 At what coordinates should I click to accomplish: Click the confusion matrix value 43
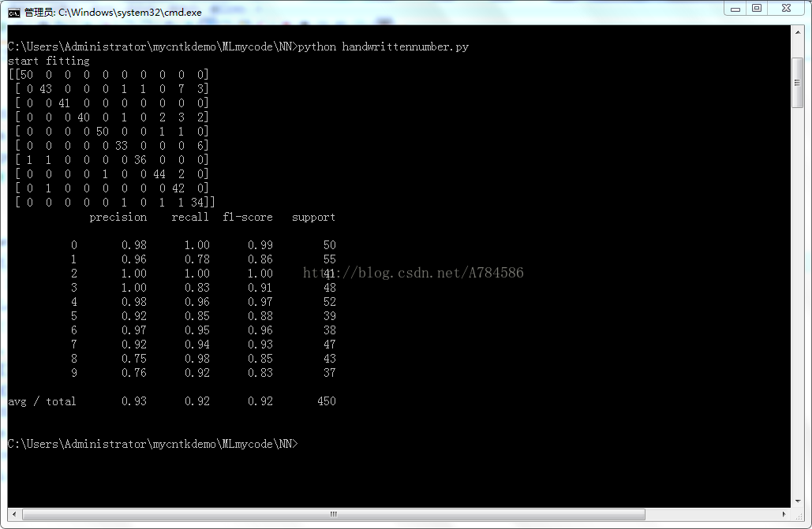(46, 89)
